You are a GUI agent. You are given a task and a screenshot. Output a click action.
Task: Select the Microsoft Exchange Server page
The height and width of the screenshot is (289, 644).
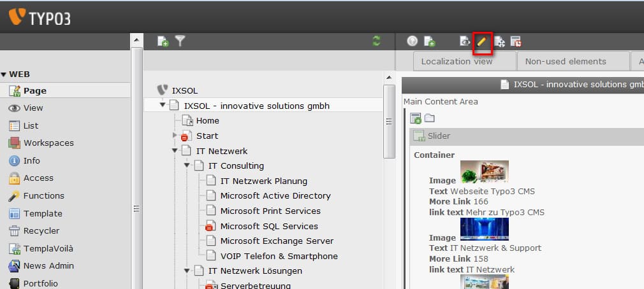[x=277, y=241]
